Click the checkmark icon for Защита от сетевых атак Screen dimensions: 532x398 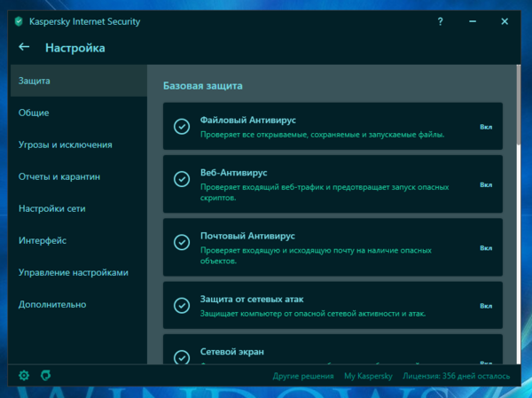point(182,304)
